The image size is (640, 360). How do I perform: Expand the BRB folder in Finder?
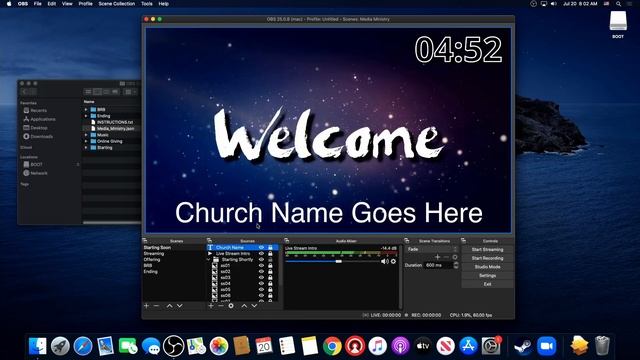tap(86, 109)
